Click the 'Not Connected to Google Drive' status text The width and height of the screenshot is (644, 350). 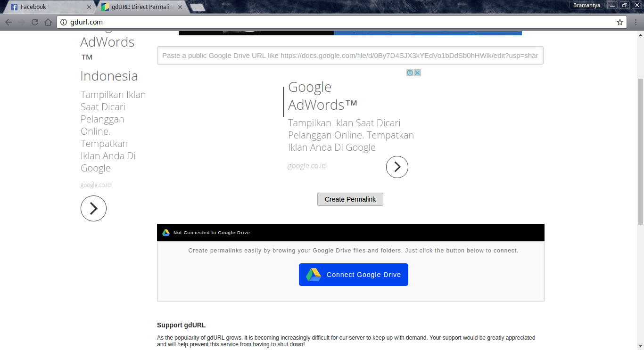[212, 233]
